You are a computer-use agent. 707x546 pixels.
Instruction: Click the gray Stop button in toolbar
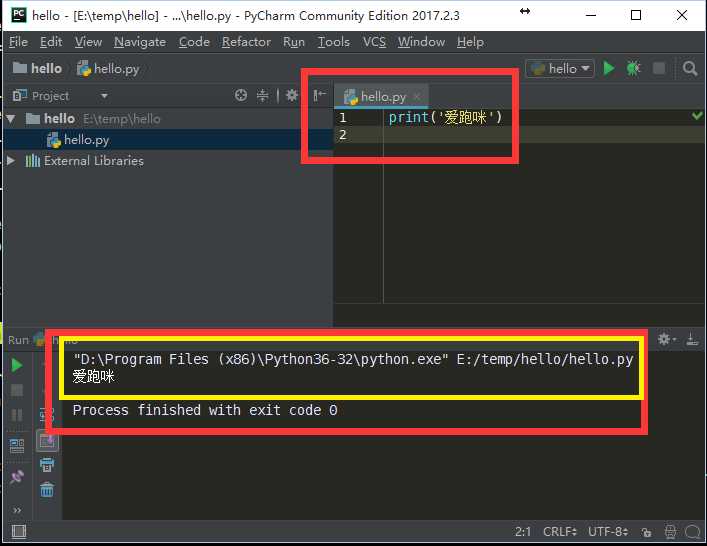tap(659, 69)
